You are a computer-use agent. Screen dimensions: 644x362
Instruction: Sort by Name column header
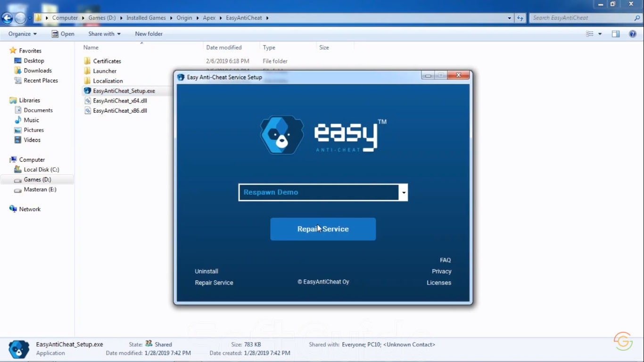click(91, 48)
